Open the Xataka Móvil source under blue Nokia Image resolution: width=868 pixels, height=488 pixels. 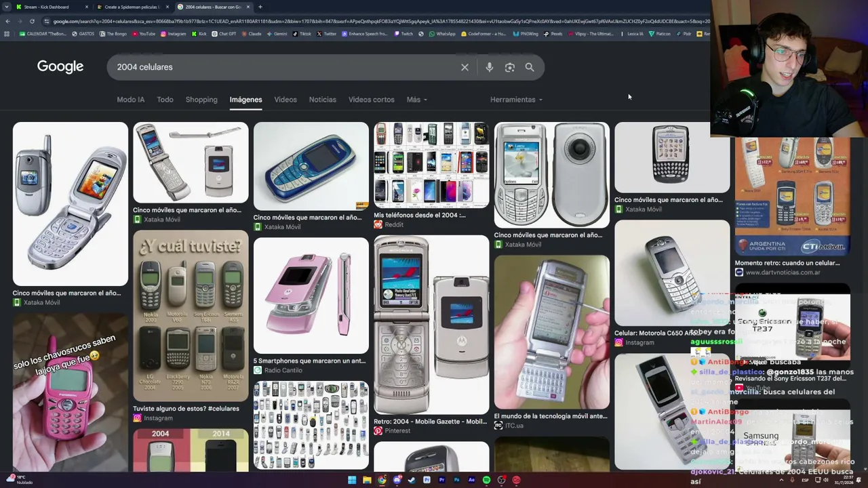[277, 227]
